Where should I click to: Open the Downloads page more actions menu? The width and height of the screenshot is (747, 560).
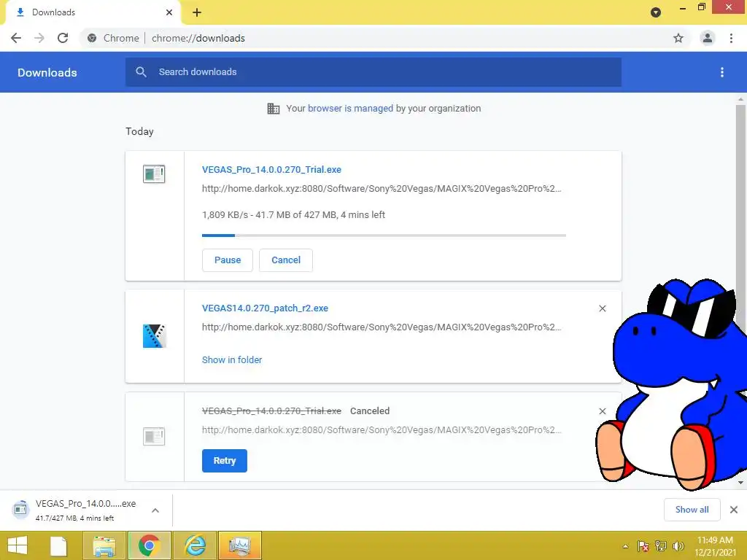coord(722,72)
